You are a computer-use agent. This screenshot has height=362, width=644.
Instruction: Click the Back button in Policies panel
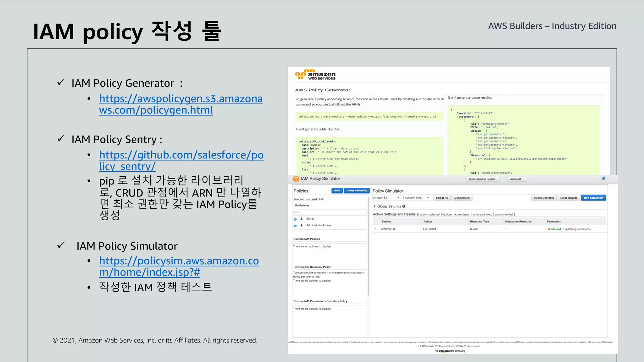337,191
